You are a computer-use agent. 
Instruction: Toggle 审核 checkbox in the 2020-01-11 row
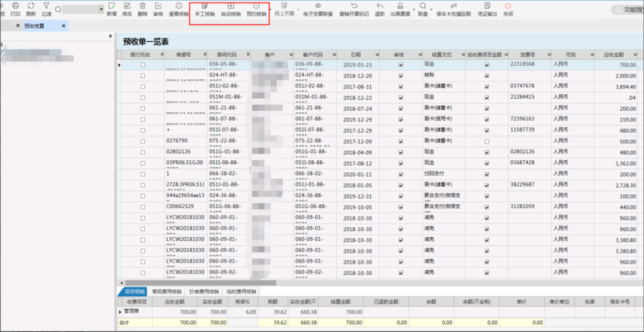click(x=401, y=174)
